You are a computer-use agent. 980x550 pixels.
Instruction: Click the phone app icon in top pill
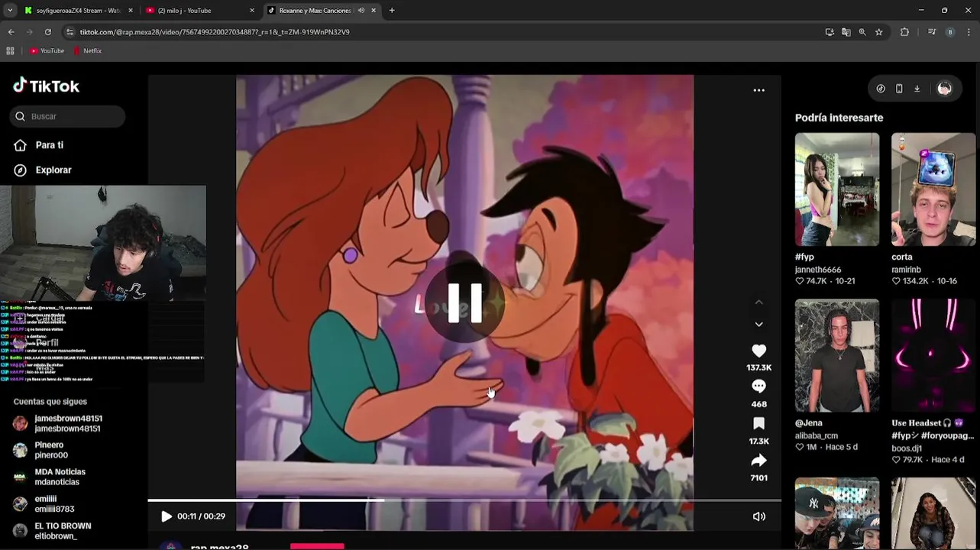coord(899,89)
